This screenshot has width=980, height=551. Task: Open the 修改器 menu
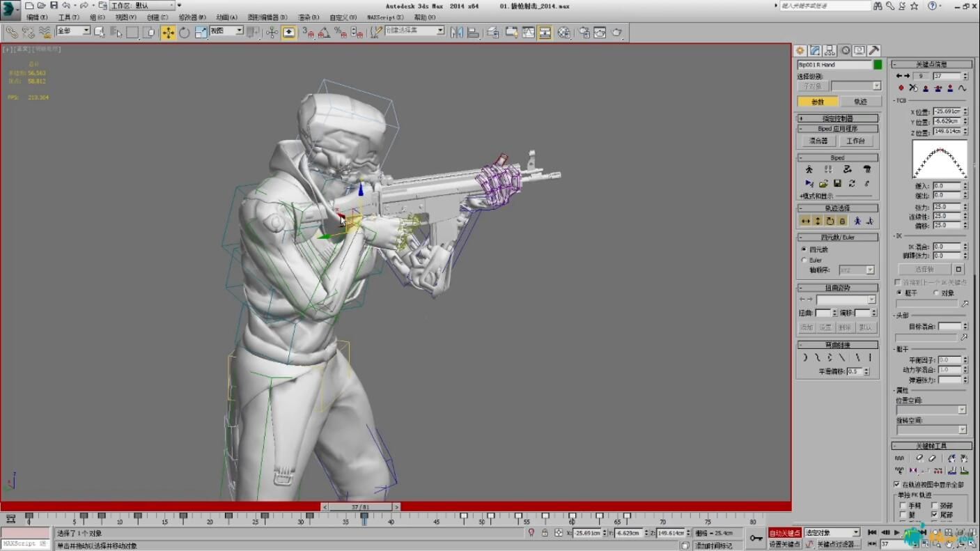tap(192, 17)
